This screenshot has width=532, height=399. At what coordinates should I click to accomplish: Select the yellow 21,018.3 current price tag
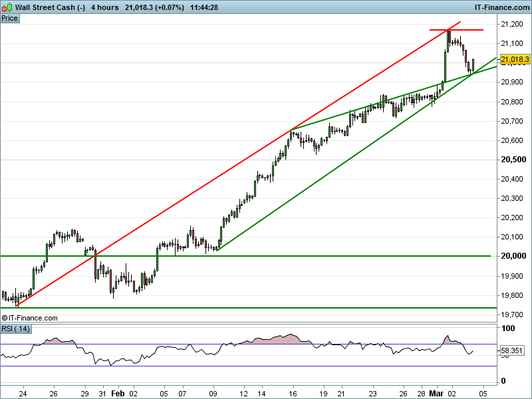[x=514, y=59]
